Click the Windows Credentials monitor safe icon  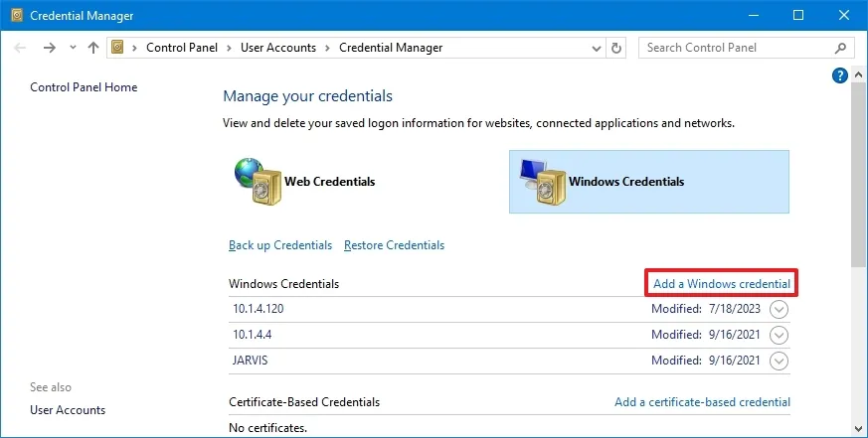(543, 182)
